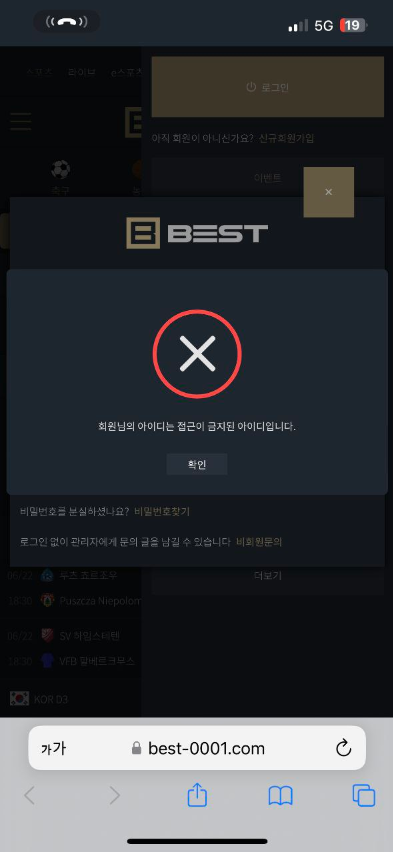The width and height of the screenshot is (393, 852).
Task: Tap the active call indicator pill
Action: pyautogui.click(x=67, y=22)
